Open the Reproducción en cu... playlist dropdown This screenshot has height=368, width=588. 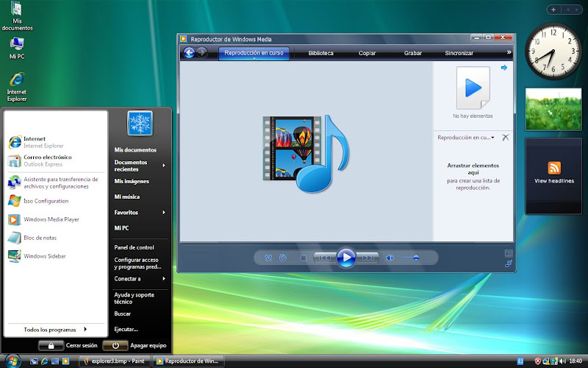pos(466,138)
